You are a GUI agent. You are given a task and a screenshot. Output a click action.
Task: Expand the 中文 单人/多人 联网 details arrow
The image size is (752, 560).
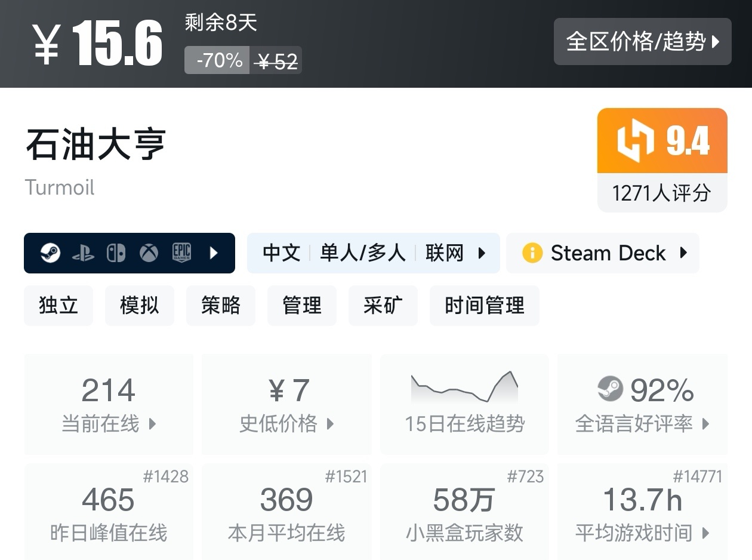(482, 253)
